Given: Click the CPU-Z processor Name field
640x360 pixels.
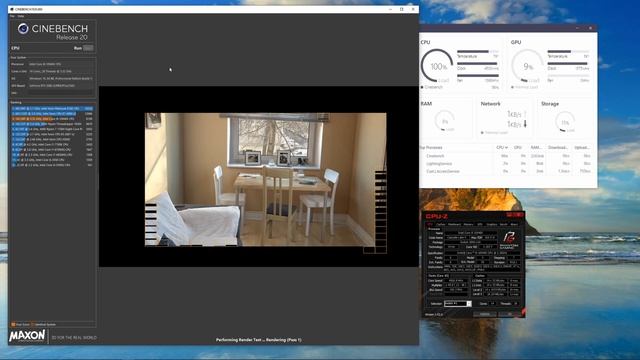Looking at the screenshot, I should [471, 233].
